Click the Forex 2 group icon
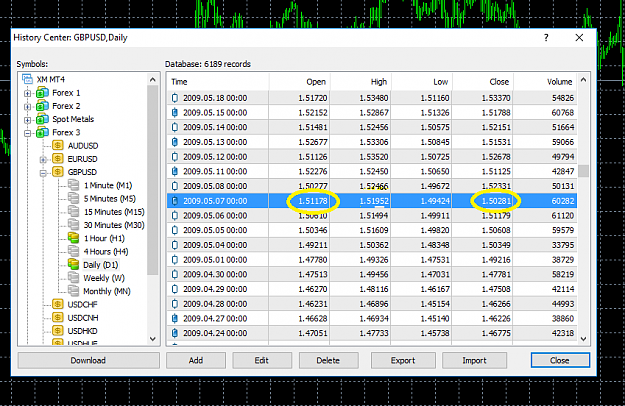This screenshot has height=406, width=625. (x=42, y=106)
